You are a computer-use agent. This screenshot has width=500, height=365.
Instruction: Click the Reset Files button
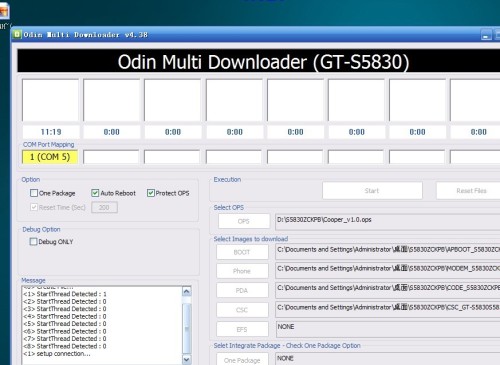coord(468,191)
